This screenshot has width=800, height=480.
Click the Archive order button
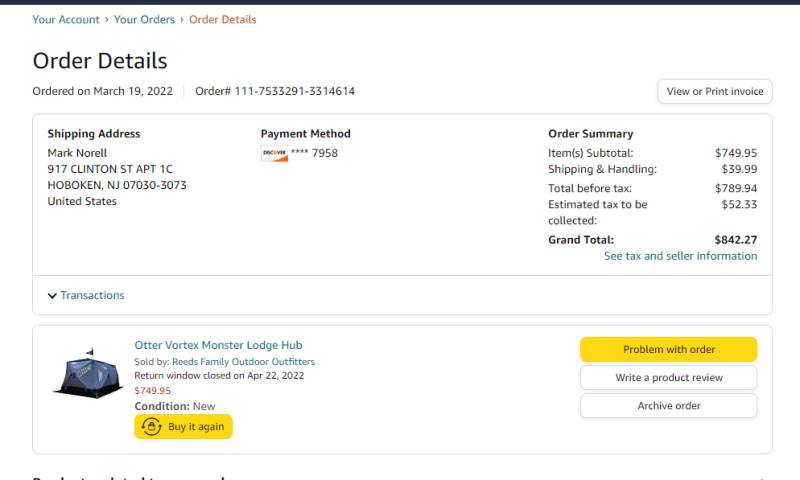[x=669, y=406]
